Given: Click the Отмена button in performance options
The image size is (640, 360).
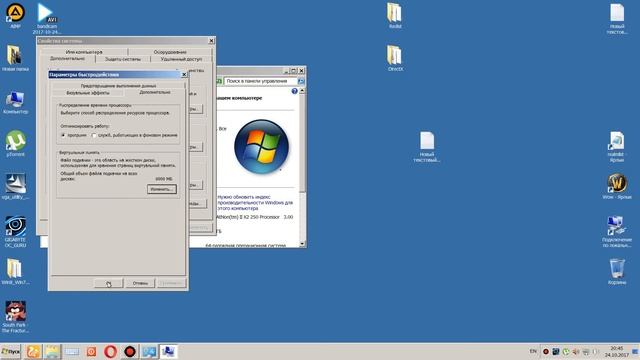Looking at the screenshot, I should (140, 283).
